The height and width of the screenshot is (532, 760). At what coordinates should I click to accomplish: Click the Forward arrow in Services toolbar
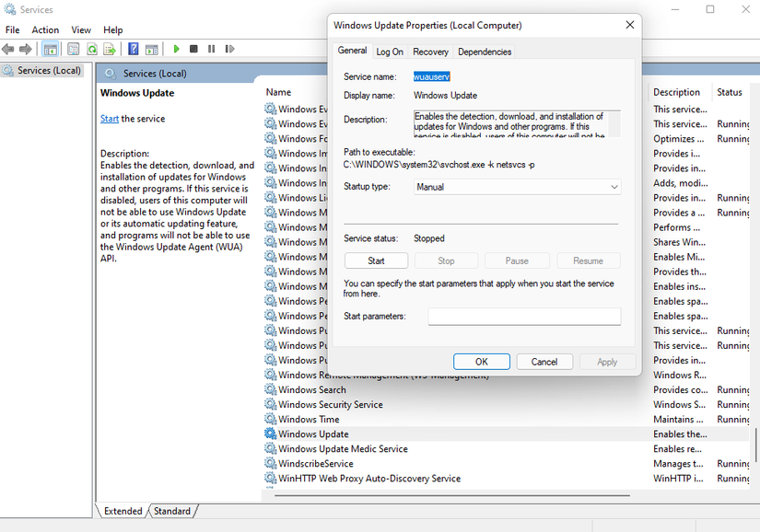click(x=25, y=49)
